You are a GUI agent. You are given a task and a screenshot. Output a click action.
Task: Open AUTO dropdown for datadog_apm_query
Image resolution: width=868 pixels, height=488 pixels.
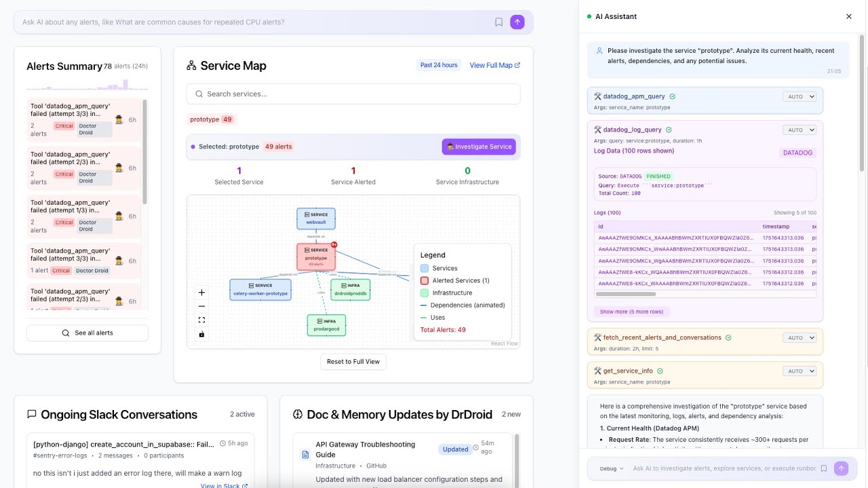[x=800, y=97]
